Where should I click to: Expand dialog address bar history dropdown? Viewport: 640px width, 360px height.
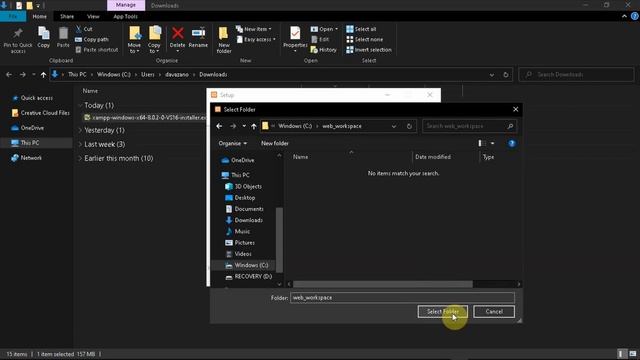(x=394, y=126)
